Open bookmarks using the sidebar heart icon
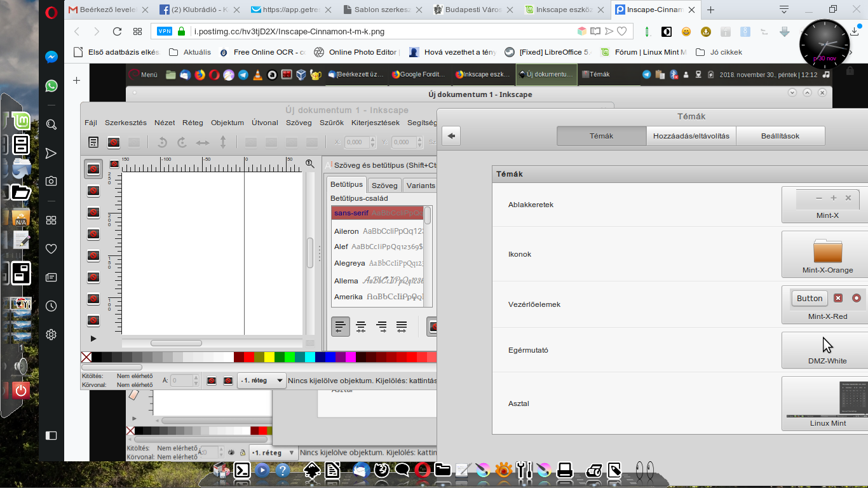Viewport: 868px width, 488px height. tap(51, 248)
